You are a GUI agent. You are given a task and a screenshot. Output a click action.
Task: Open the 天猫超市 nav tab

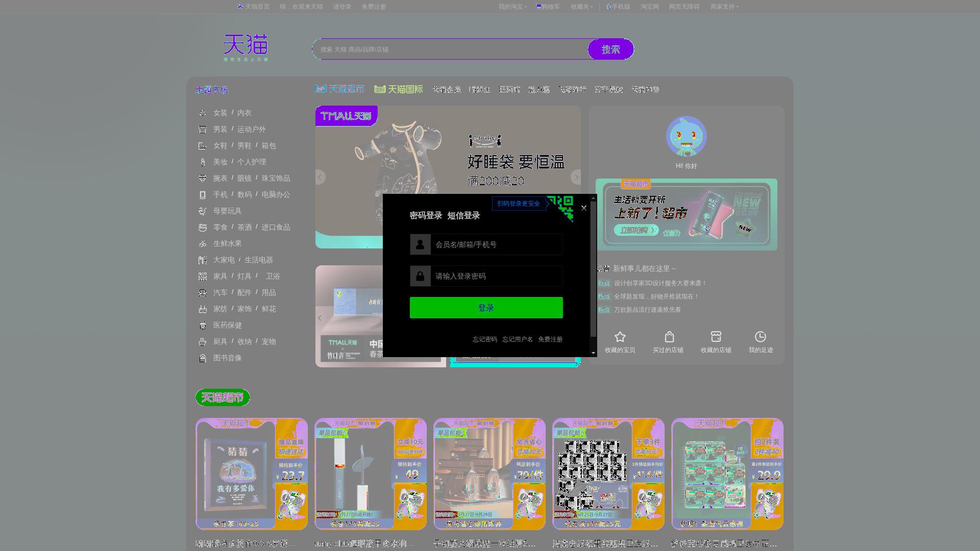339,89
